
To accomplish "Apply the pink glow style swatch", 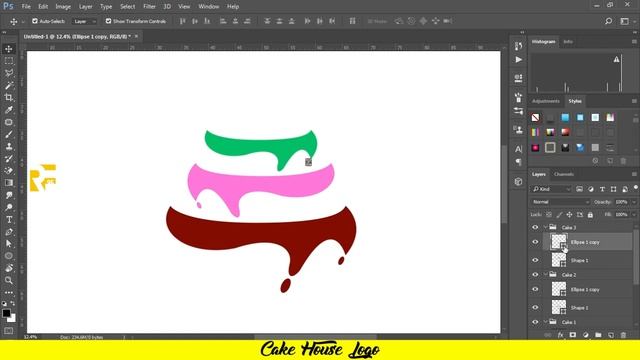I will pyautogui.click(x=535, y=148).
